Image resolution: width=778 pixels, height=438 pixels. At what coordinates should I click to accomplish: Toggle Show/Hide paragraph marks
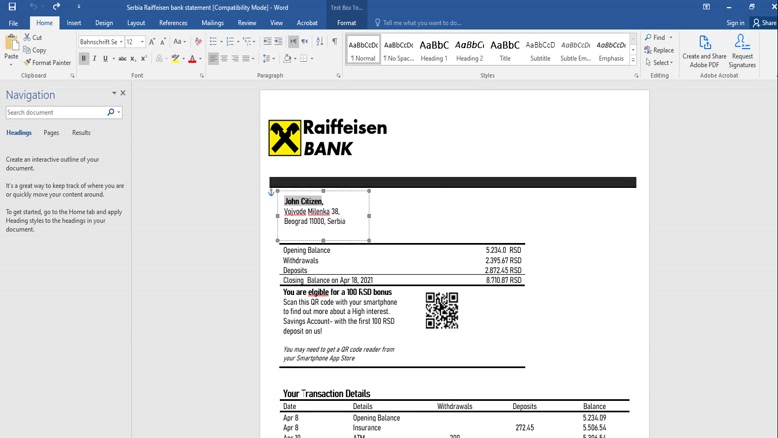pos(334,42)
